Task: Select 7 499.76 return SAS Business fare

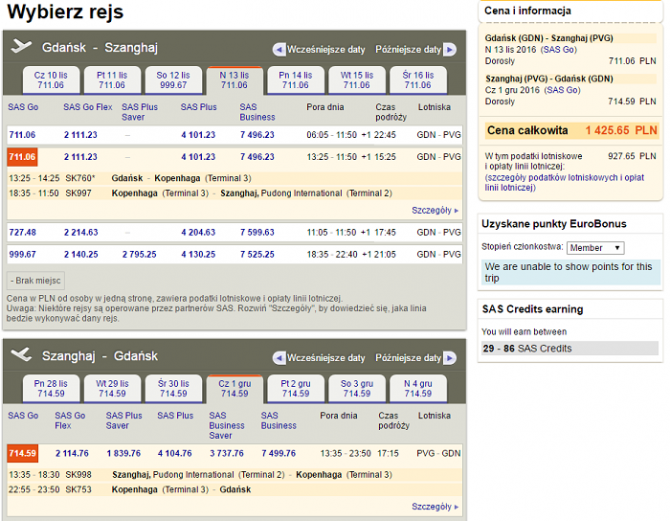Action: (x=279, y=453)
